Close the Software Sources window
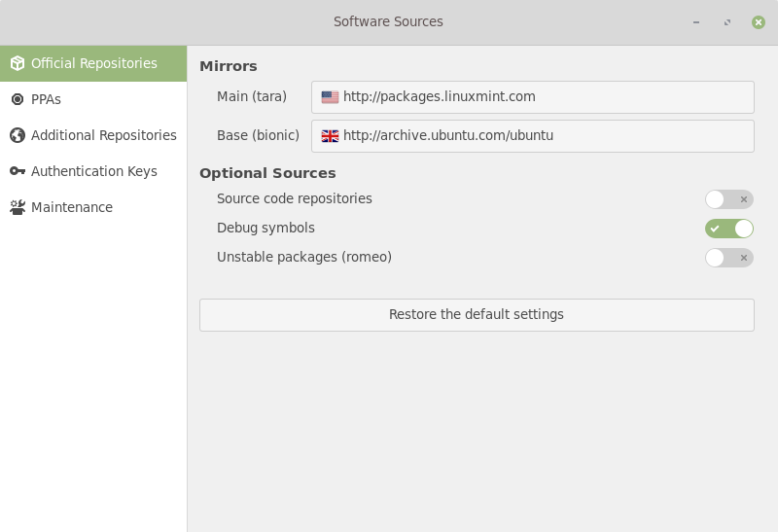The height and width of the screenshot is (532, 778). (758, 21)
